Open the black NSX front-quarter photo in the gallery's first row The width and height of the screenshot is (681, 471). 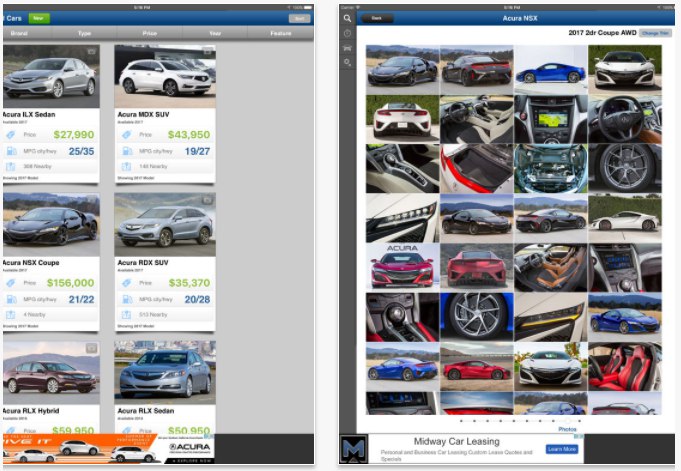(402, 70)
